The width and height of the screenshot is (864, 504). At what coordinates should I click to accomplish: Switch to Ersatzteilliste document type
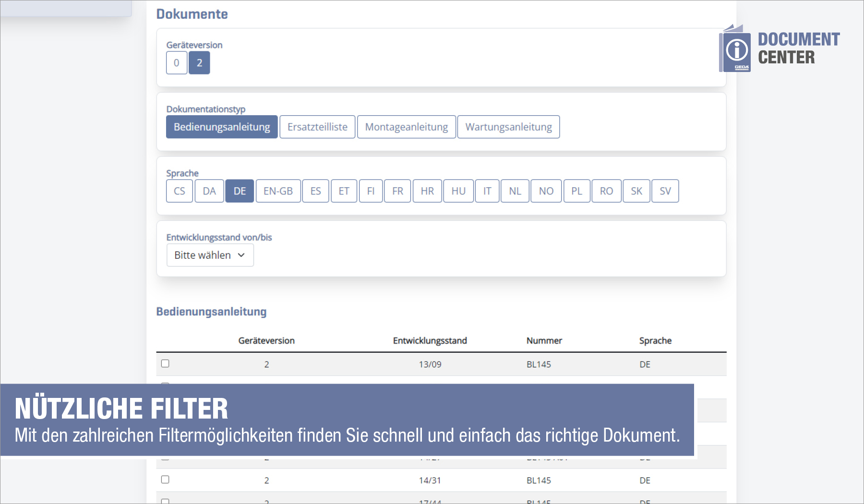click(317, 127)
